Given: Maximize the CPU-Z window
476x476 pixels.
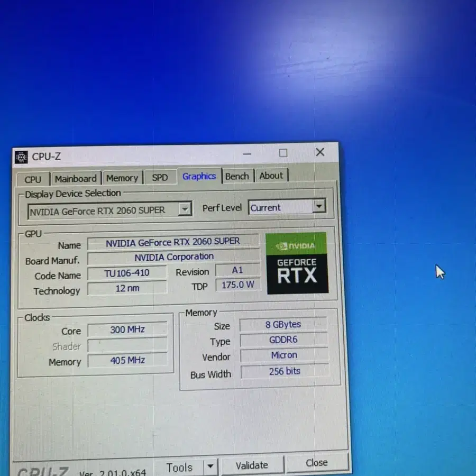Looking at the screenshot, I should pyautogui.click(x=283, y=153).
